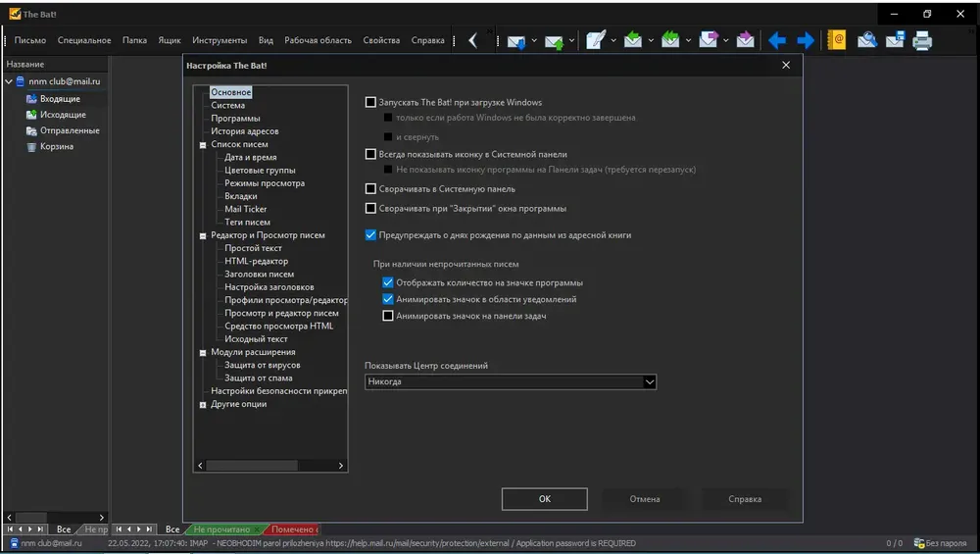Click the printer icon in toolbar
This screenshot has height=554, width=980.
point(922,41)
